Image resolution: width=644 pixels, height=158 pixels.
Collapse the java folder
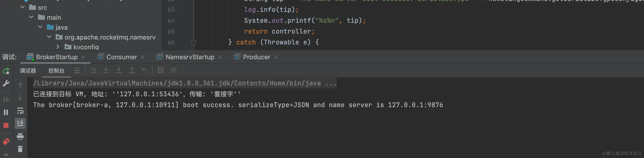(x=40, y=27)
